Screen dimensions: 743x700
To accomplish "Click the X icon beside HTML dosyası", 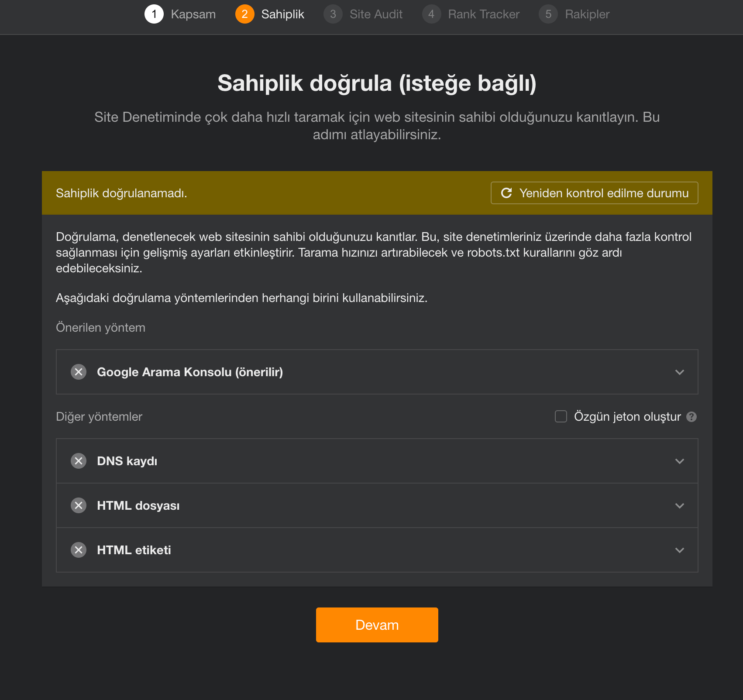I will click(79, 505).
